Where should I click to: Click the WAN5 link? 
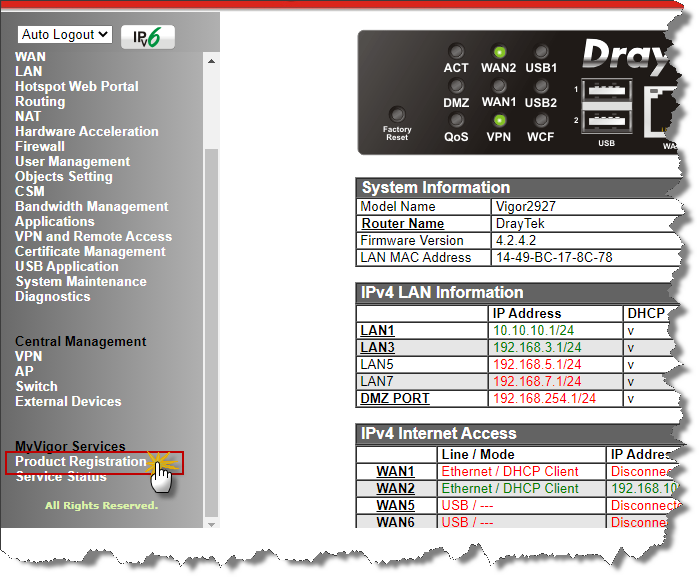coord(395,505)
